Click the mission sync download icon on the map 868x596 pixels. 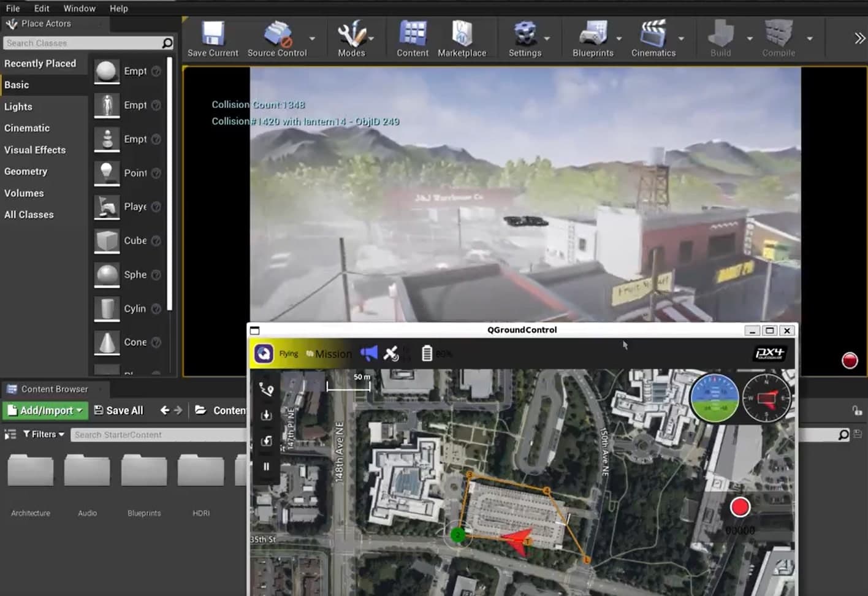266,415
